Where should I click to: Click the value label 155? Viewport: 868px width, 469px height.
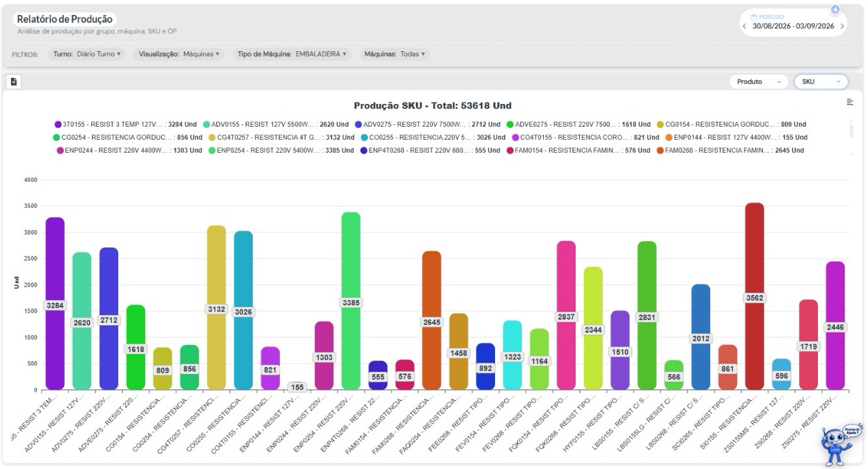tap(297, 387)
